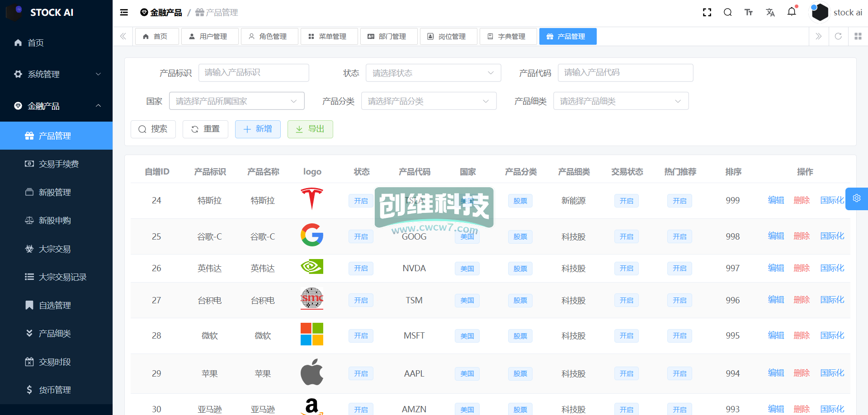Click 删除 for the 特斯拉 row
This screenshot has width=868, height=415.
tap(802, 200)
